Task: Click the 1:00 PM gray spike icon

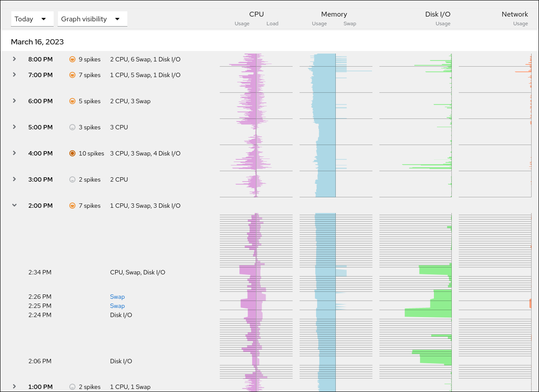Action: [72, 387]
